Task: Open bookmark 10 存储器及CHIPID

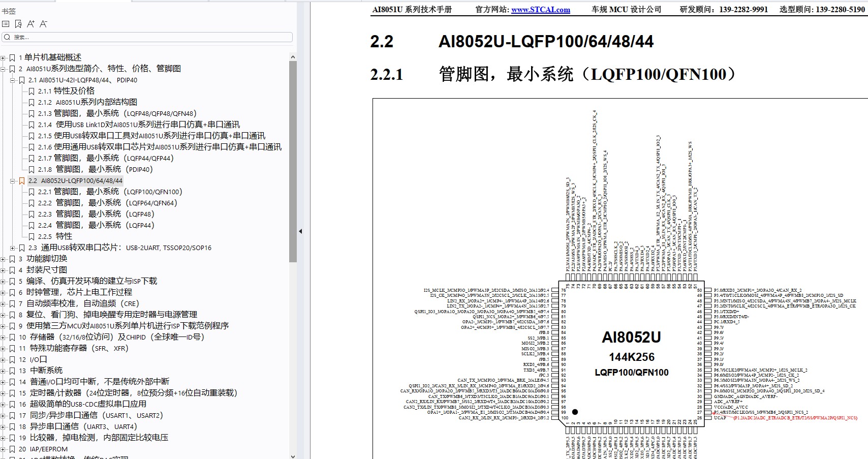Action: point(111,337)
